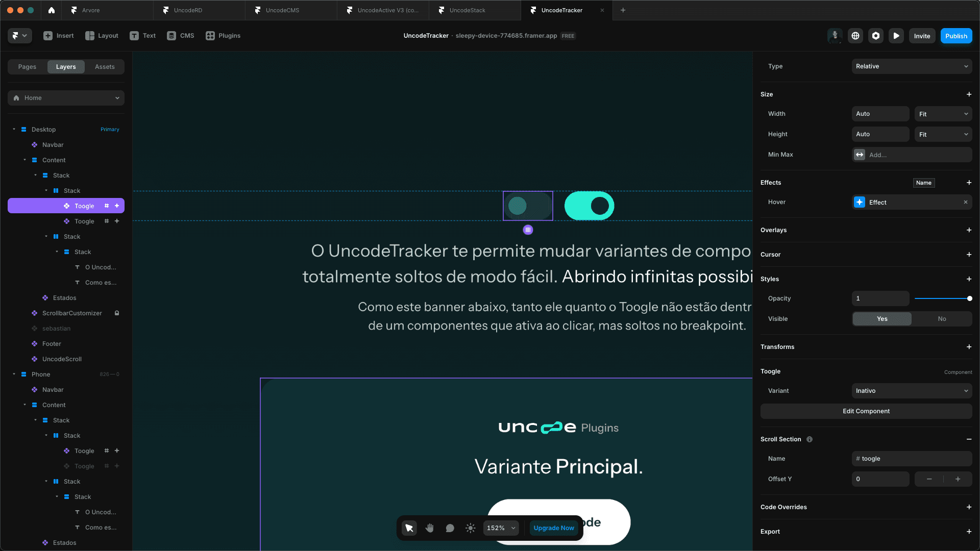Image resolution: width=980 pixels, height=551 pixels.
Task: Open the Framer main menu logo
Action: click(x=20, y=36)
